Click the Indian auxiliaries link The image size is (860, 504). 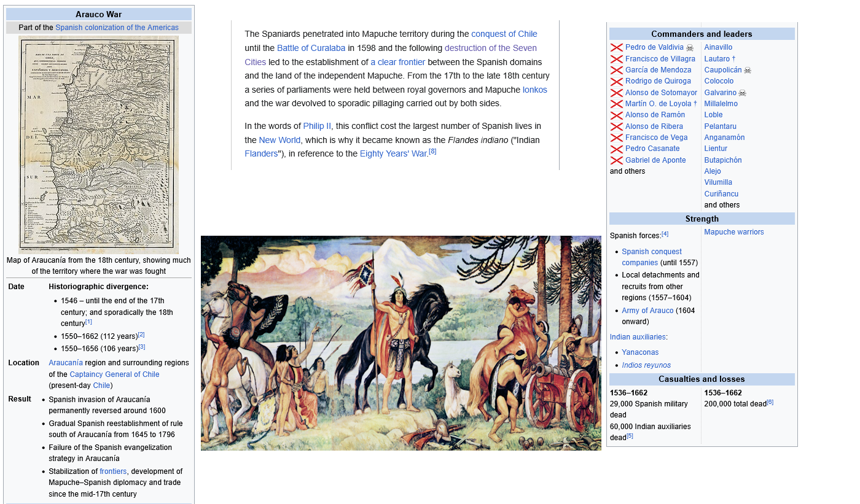click(x=638, y=337)
